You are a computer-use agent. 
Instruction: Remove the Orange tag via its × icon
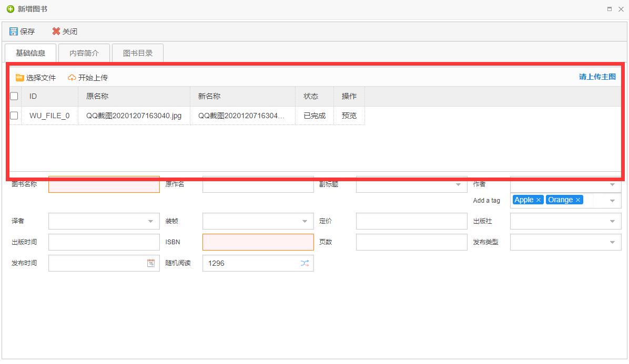point(577,200)
